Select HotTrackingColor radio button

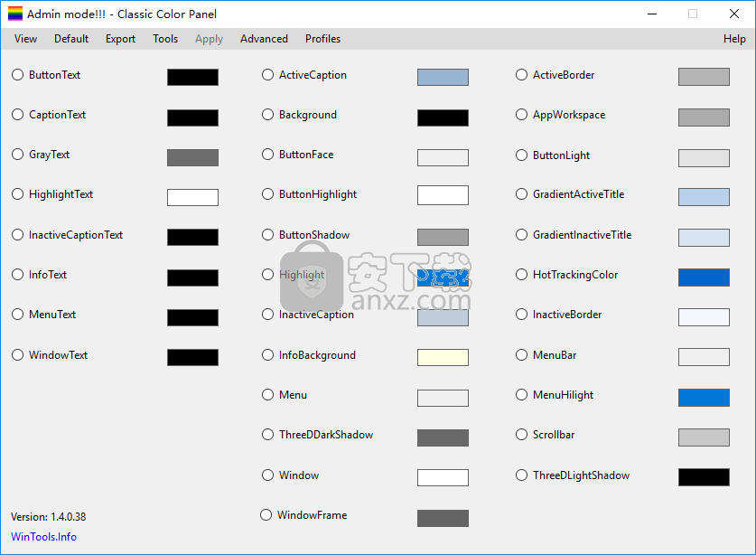[x=521, y=275]
